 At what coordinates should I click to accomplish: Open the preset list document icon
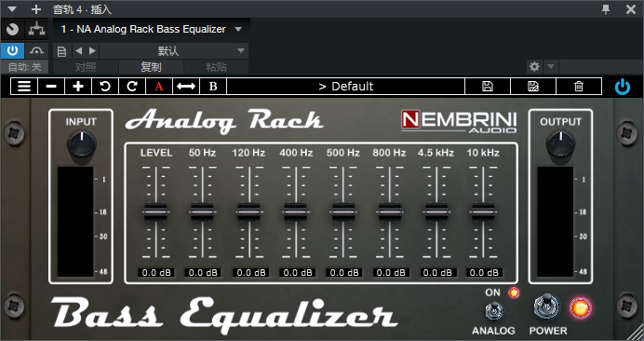(61, 51)
